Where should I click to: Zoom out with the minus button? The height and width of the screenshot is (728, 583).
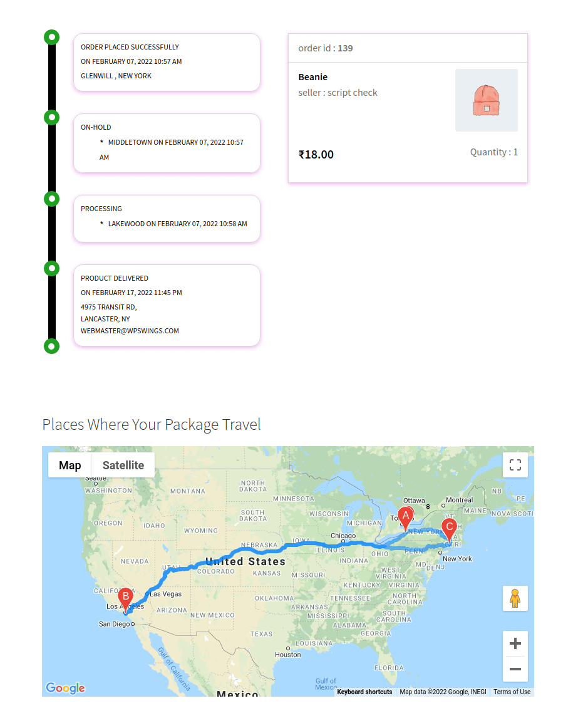pos(515,669)
